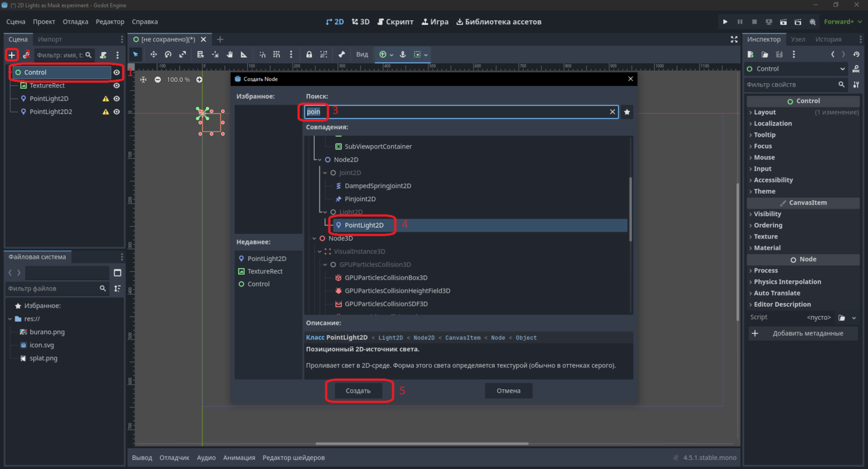The height and width of the screenshot is (469, 868).
Task: Select the Move tool in viewport toolbar
Action: point(153,54)
